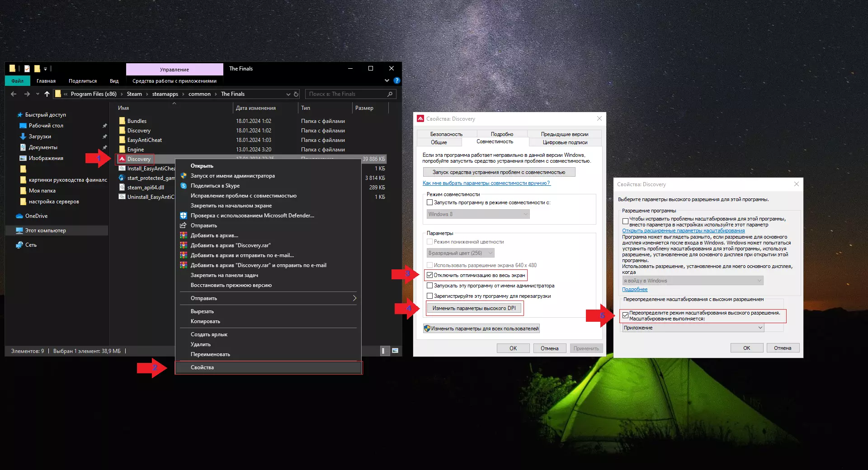Select the Bundles folder icon

[x=122, y=121]
